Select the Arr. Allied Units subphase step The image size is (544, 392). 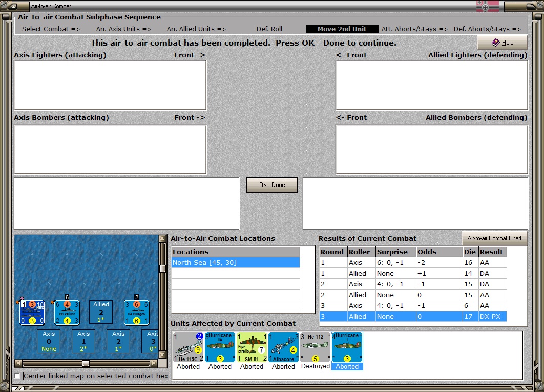tap(196, 29)
